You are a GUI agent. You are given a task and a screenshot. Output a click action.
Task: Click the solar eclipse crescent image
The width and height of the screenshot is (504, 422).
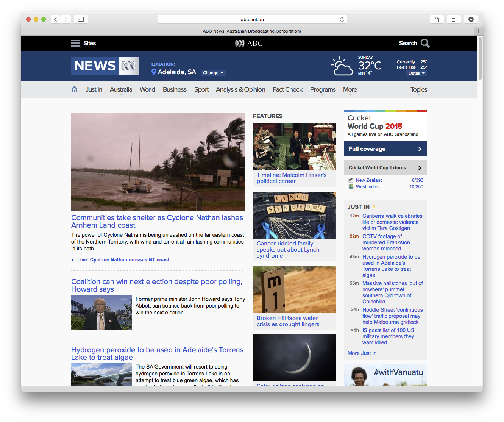point(295,358)
